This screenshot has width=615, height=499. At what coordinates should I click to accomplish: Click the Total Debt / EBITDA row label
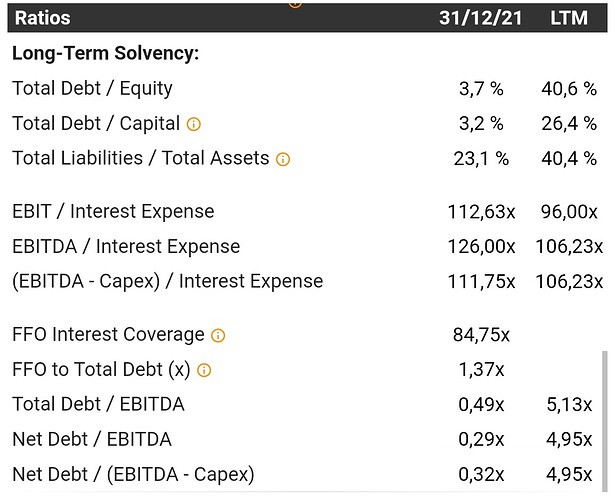point(98,404)
